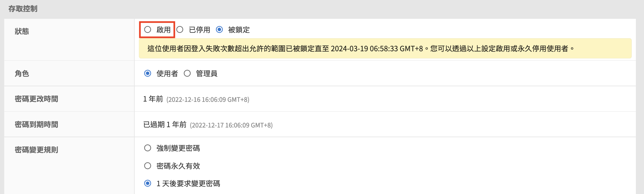The height and width of the screenshot is (194, 644).
Task: Click the 存取控制 section header
Action: (23, 9)
